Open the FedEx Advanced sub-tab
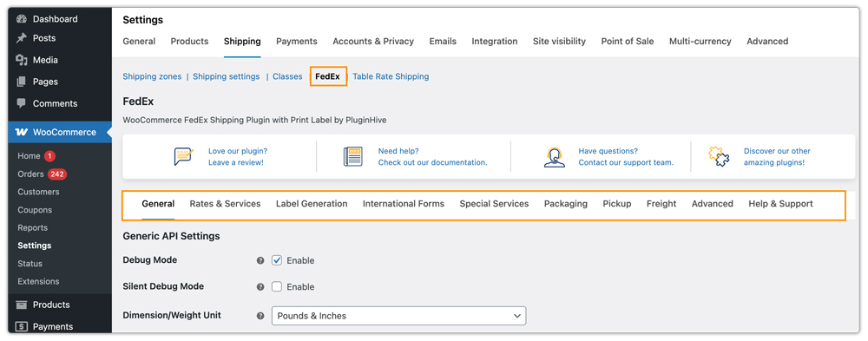 pyautogui.click(x=713, y=204)
